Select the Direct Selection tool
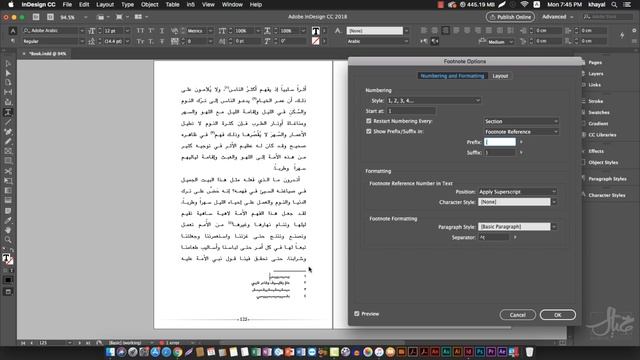The height and width of the screenshot is (360, 640). point(8,73)
